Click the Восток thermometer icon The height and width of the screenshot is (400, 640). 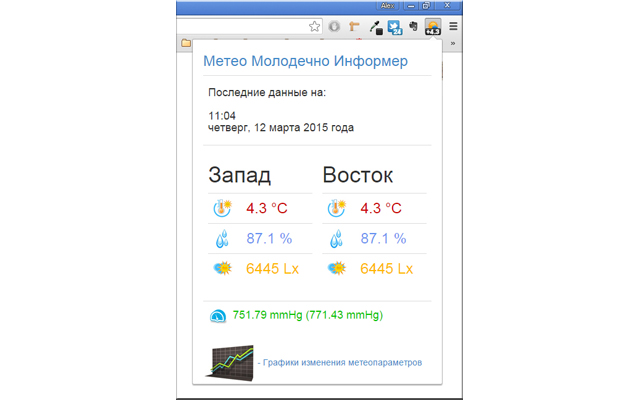pyautogui.click(x=337, y=208)
